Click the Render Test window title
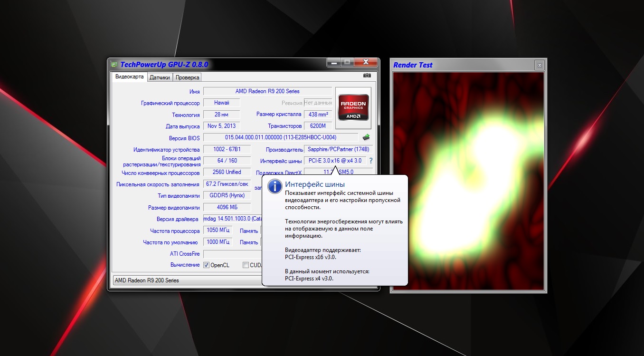The width and height of the screenshot is (644, 356). point(413,65)
